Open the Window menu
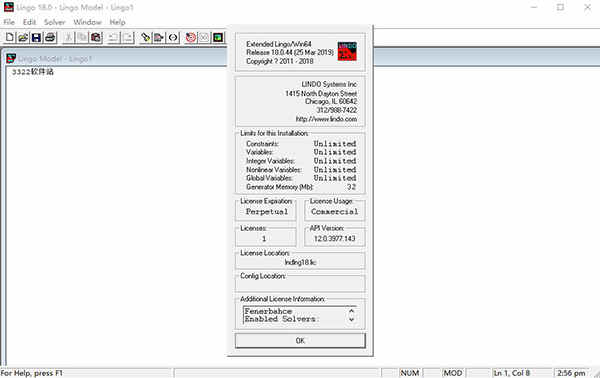The image size is (600, 378). tap(88, 22)
